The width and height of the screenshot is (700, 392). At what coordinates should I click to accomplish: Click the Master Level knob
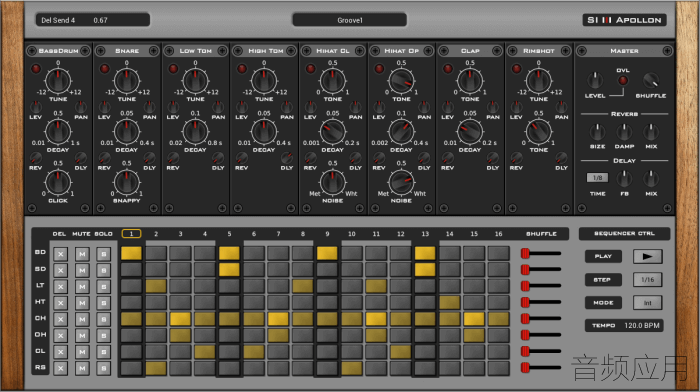[x=595, y=80]
